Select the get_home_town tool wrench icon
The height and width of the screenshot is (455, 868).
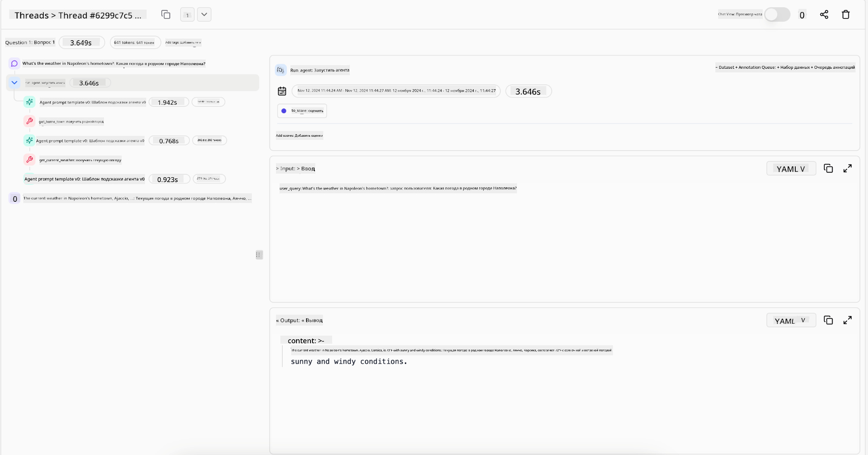click(x=29, y=121)
